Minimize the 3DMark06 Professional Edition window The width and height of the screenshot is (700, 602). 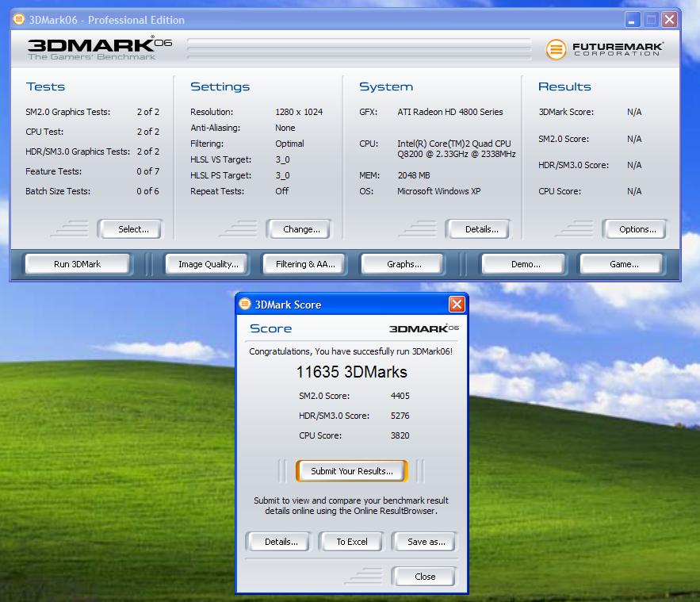(632, 20)
